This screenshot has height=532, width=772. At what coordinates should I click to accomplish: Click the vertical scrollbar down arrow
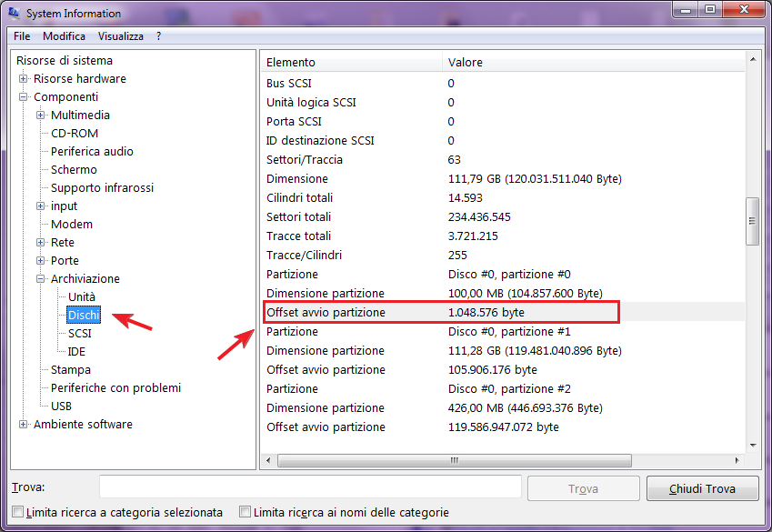click(x=753, y=446)
